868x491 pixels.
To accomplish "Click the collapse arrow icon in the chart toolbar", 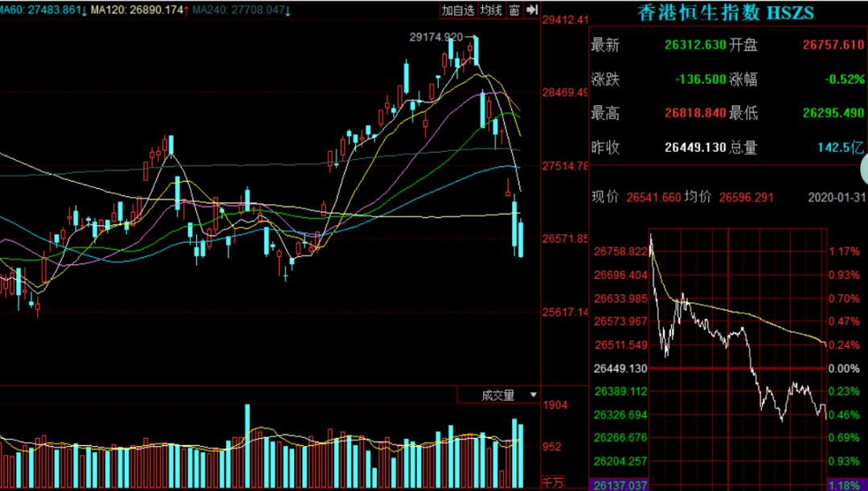I will click(x=532, y=10).
